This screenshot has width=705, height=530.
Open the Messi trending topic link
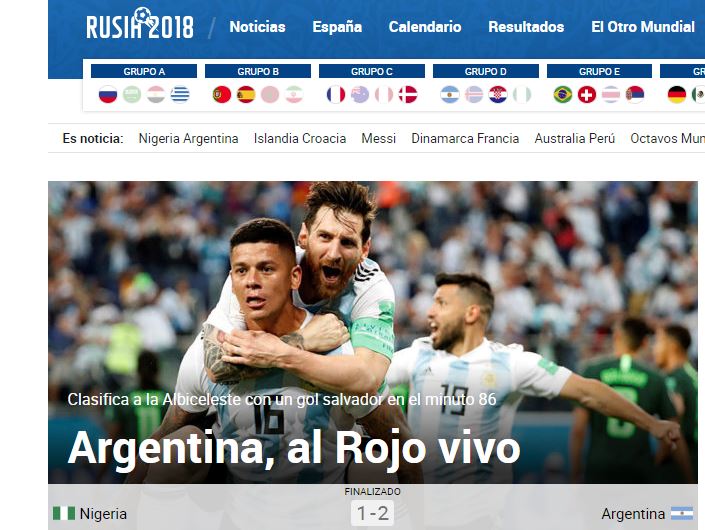pyautogui.click(x=379, y=138)
